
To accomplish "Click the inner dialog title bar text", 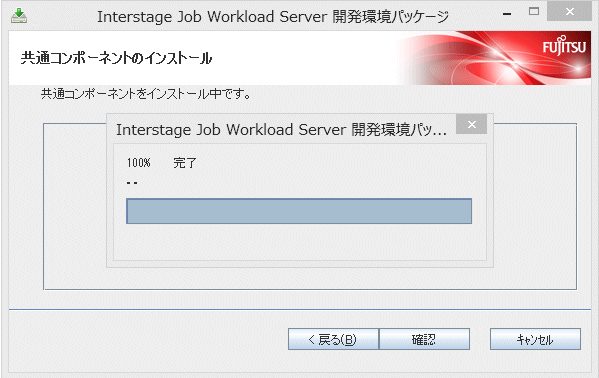I will tap(281, 130).
